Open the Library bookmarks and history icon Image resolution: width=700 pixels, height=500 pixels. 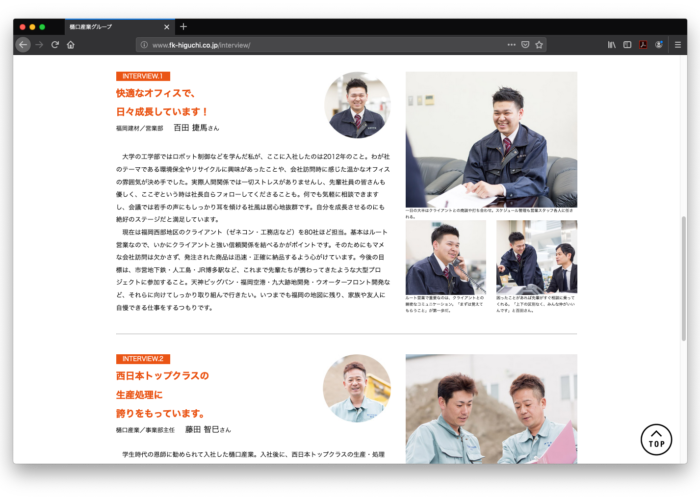612,45
